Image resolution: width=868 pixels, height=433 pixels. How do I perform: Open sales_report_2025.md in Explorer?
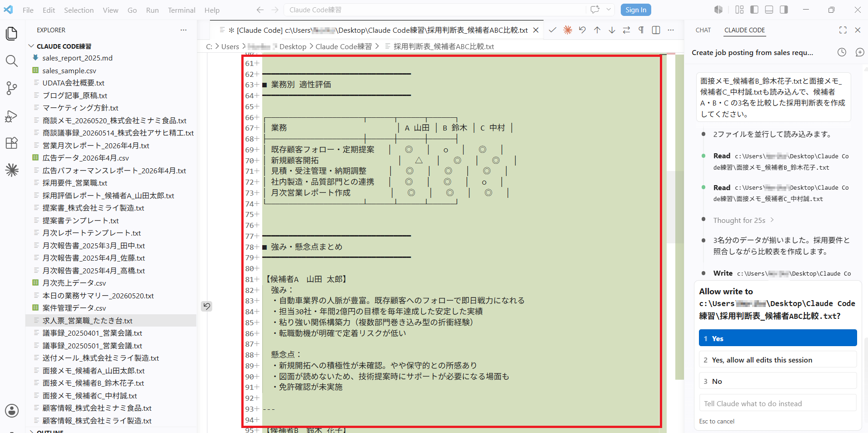coord(77,58)
